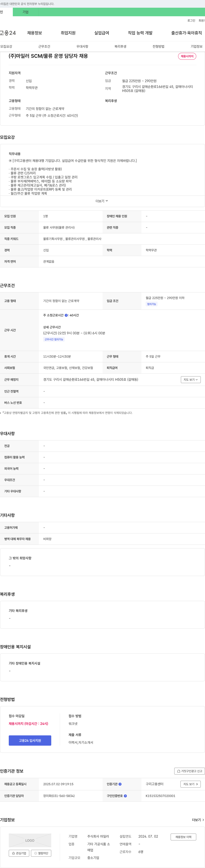Jump to the 복리후생 section tab

[x=120, y=46]
